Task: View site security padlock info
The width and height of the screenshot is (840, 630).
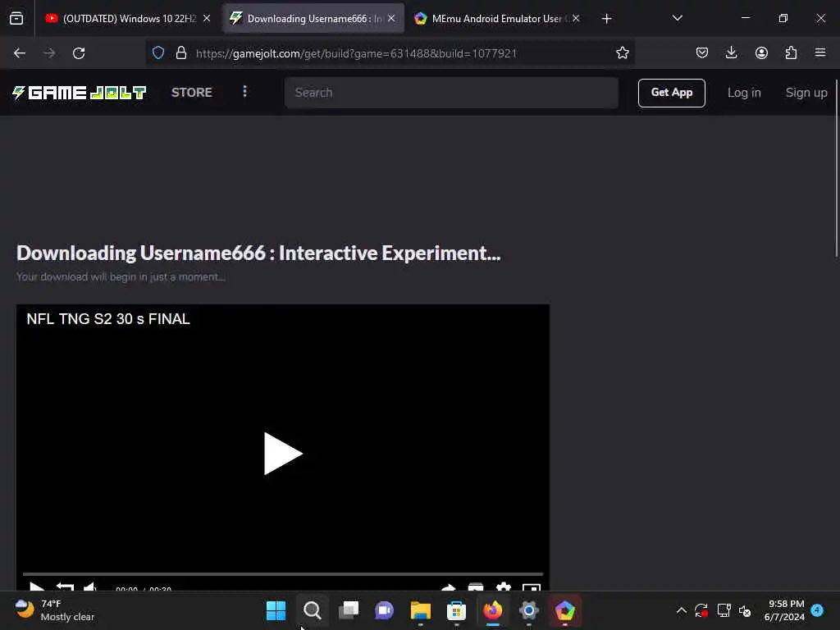Action: (x=181, y=52)
